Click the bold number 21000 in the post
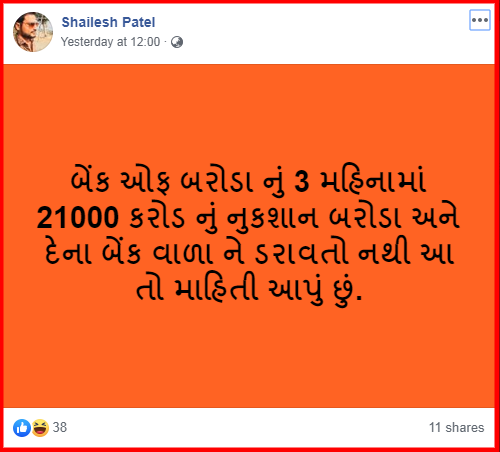 78,217
